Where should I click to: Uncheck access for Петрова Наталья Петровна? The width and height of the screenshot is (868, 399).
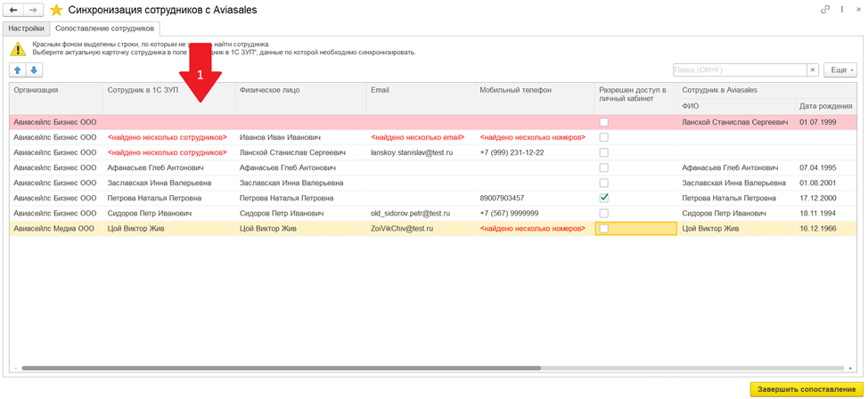604,198
